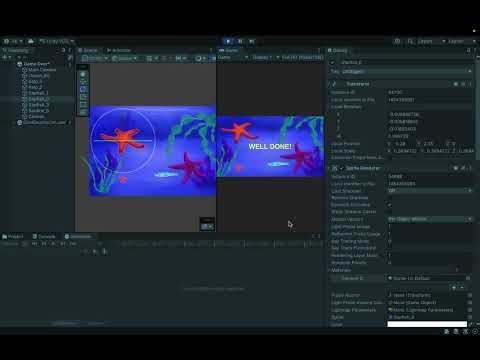This screenshot has width=480, height=360.
Task: Switch to the Console tab
Action: (x=44, y=236)
